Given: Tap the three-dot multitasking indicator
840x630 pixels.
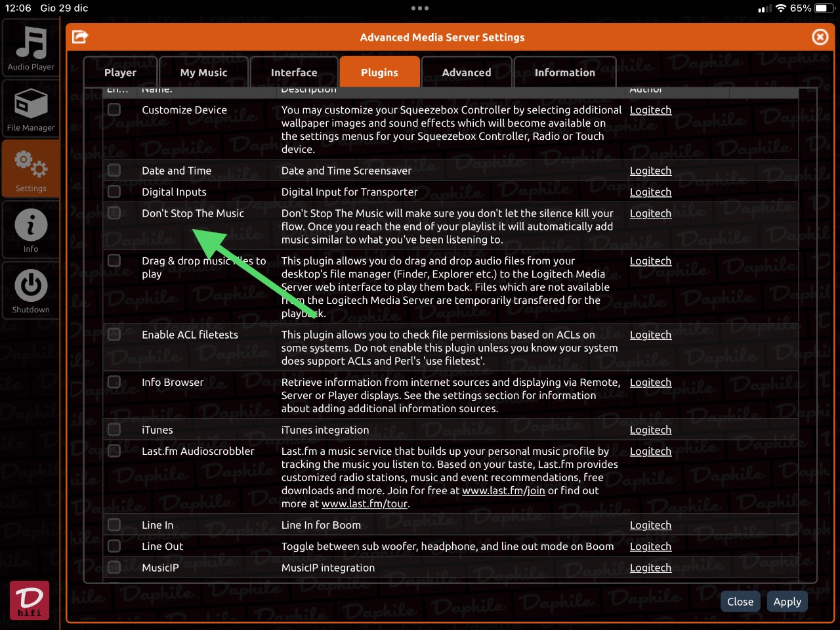Looking at the screenshot, I should pos(420,9).
